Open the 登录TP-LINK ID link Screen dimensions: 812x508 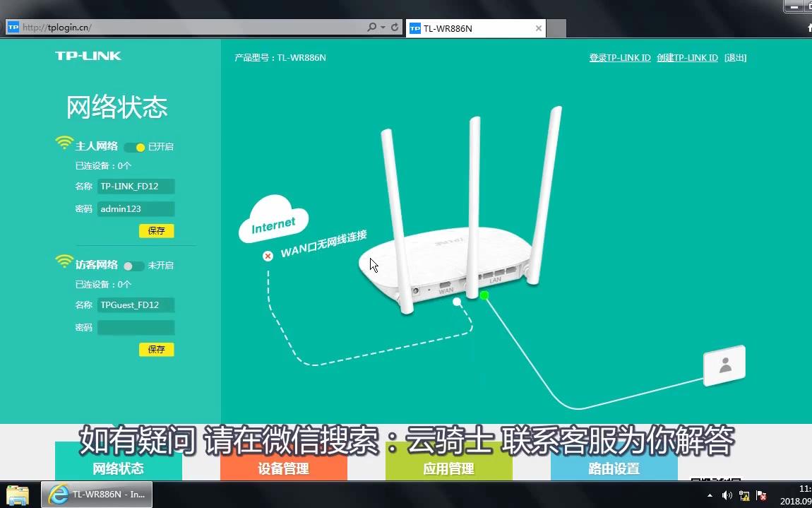620,57
